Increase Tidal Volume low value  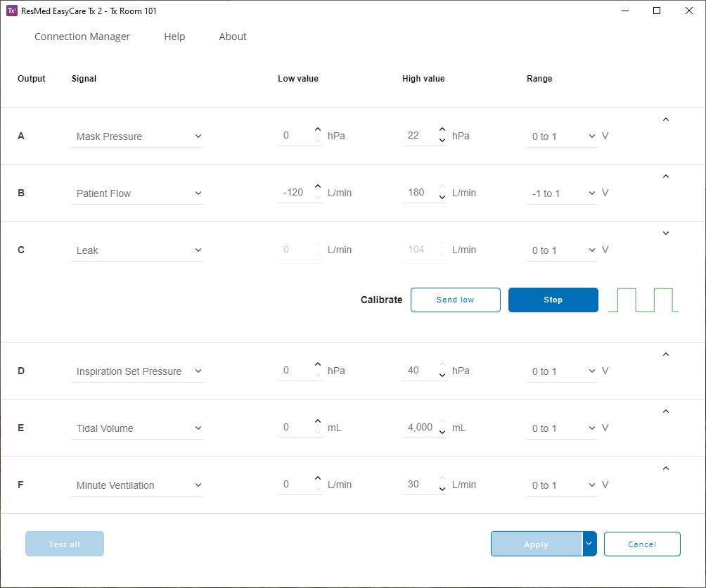point(318,421)
